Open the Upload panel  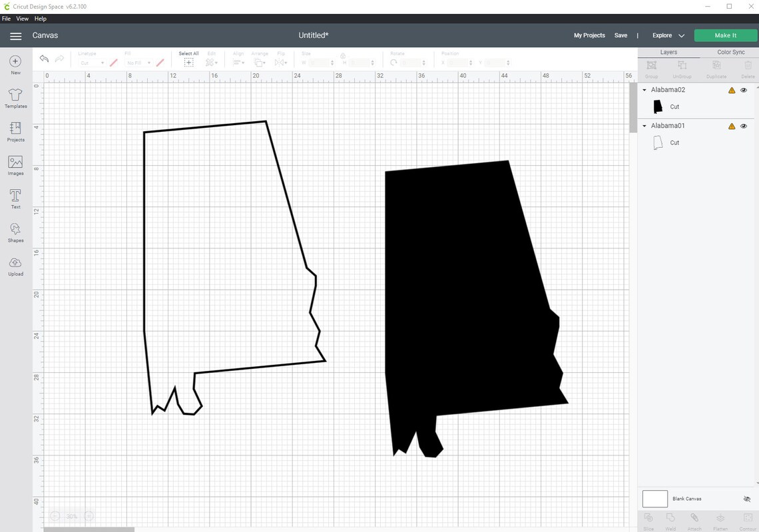[15, 266]
